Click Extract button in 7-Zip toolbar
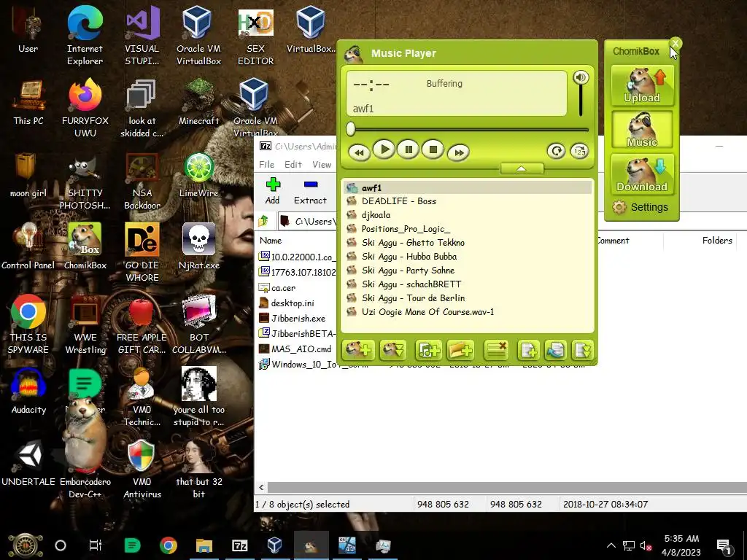The image size is (747, 560). point(310,191)
